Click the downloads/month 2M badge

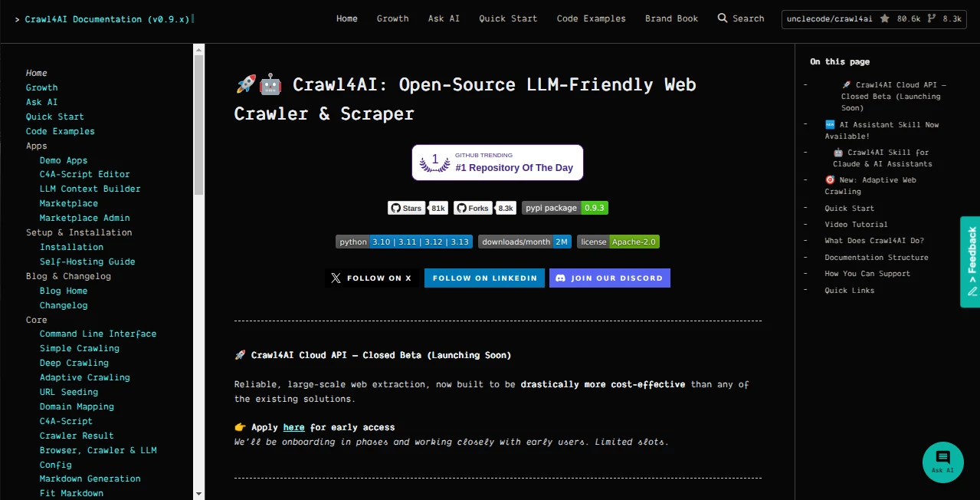(525, 242)
